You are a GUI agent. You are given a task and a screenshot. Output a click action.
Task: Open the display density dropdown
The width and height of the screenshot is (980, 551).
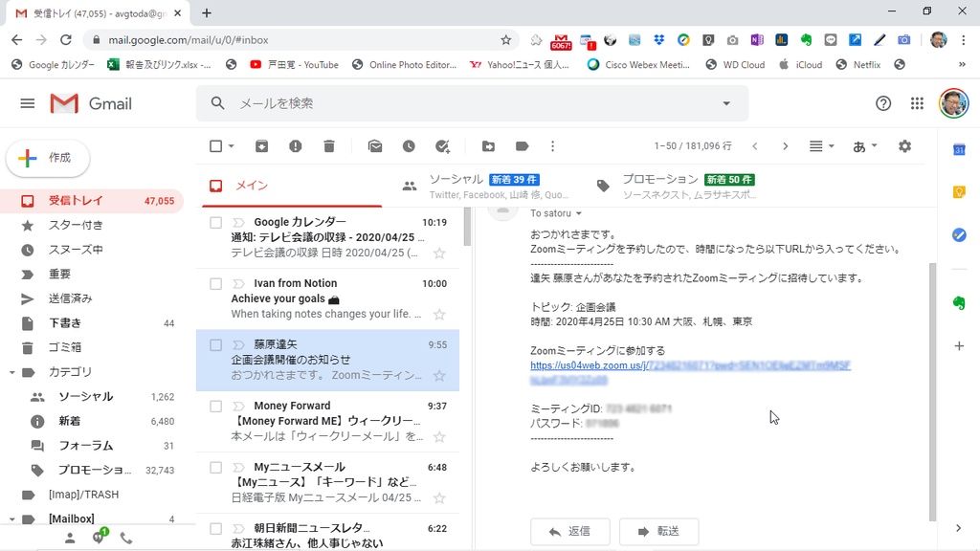tap(821, 146)
